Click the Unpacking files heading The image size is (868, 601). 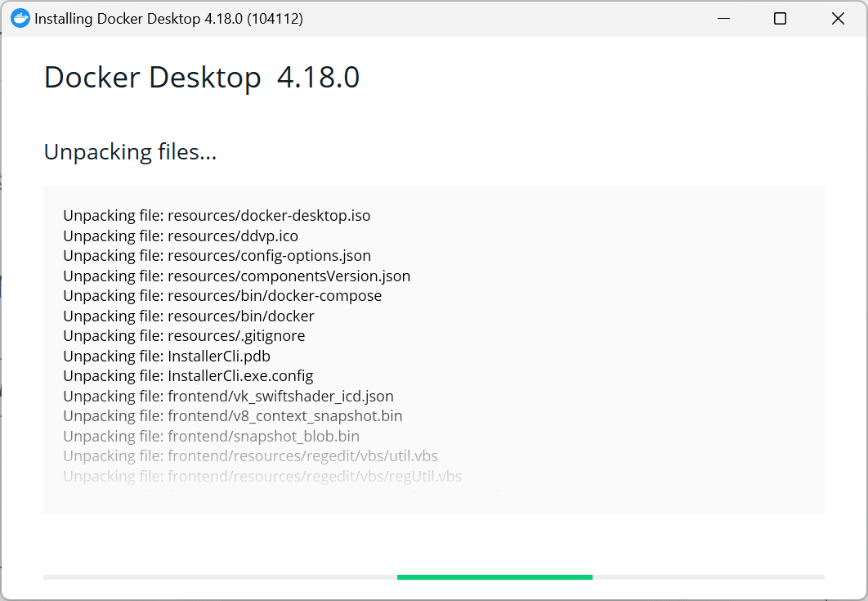[x=129, y=151]
